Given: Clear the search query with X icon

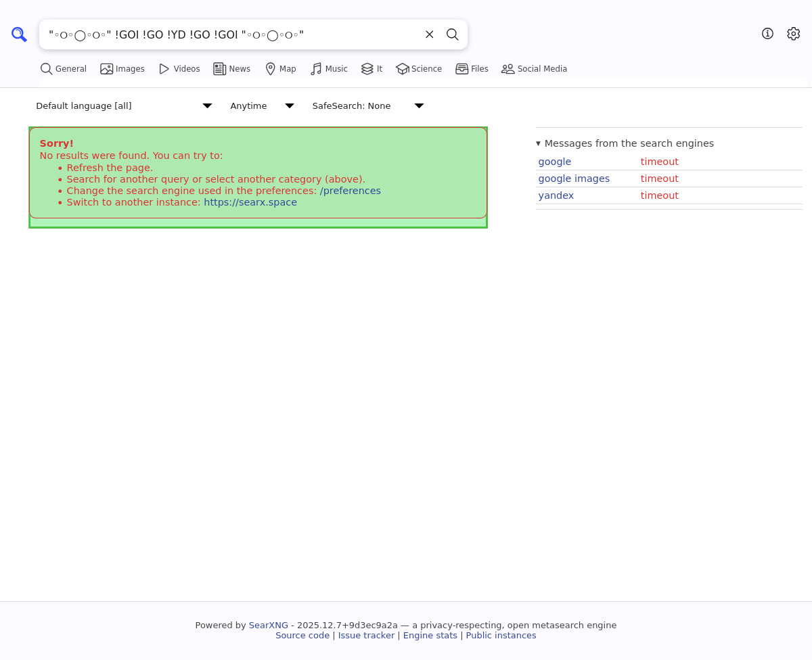Looking at the screenshot, I should 430,34.
